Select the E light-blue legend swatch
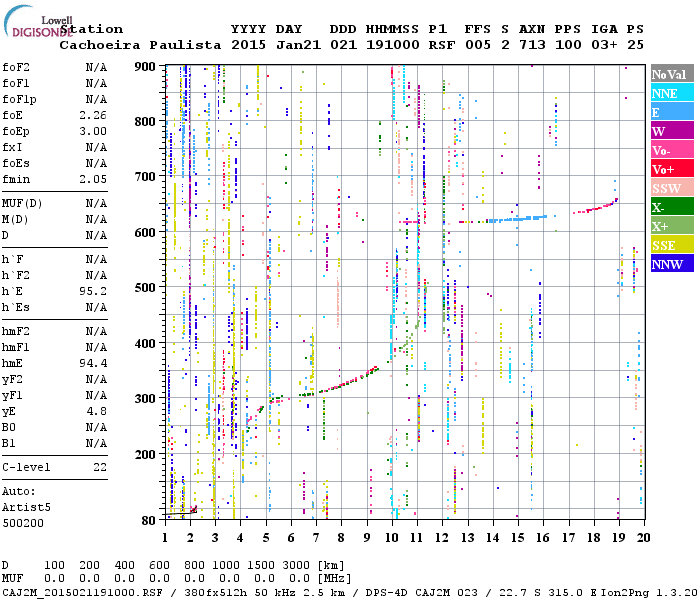Image resolution: width=700 pixels, height=600 pixels. [672, 112]
